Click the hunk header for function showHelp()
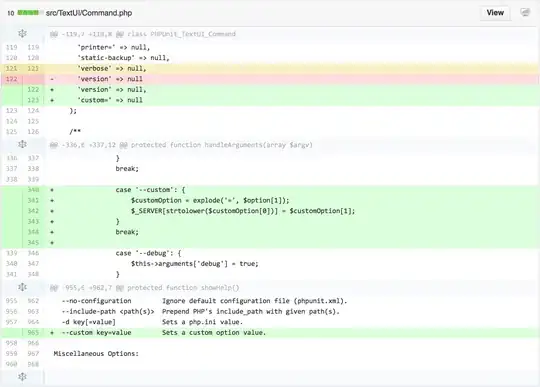The width and height of the screenshot is (540, 387). click(x=144, y=287)
